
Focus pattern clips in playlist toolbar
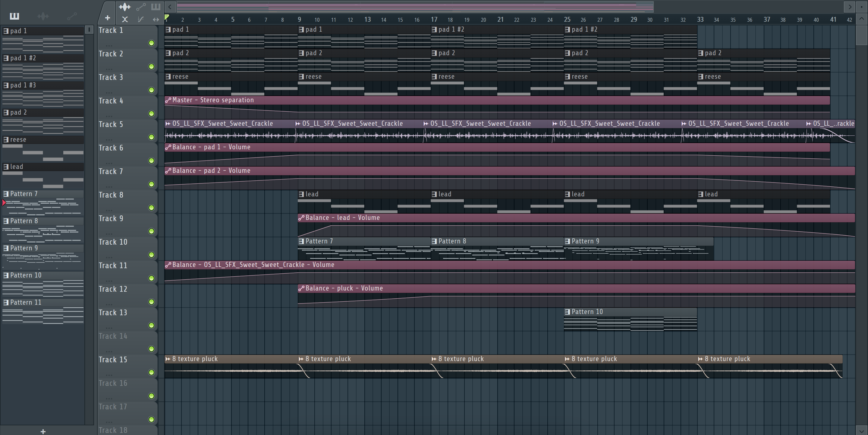[x=156, y=7]
